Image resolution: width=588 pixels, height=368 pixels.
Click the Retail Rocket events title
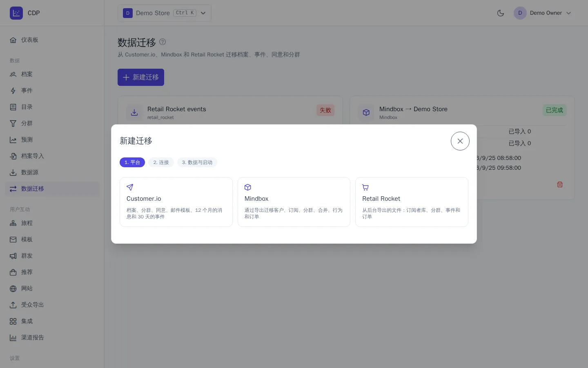[177, 109]
